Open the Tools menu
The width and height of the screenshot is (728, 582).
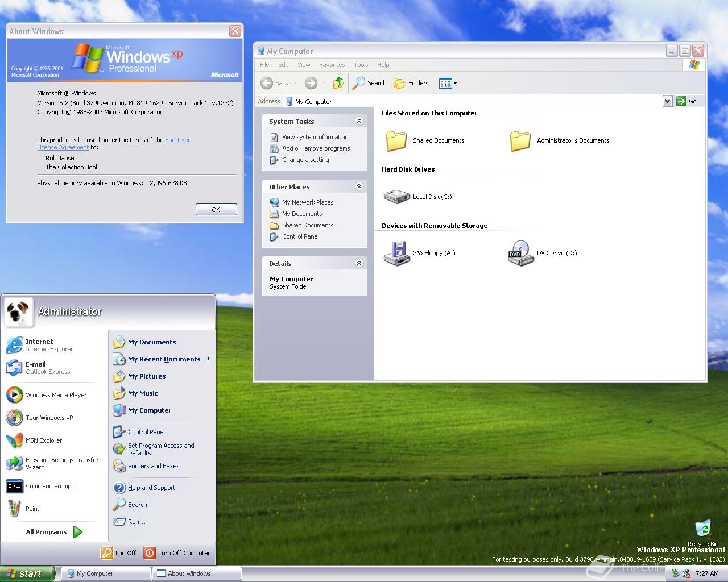pyautogui.click(x=361, y=65)
